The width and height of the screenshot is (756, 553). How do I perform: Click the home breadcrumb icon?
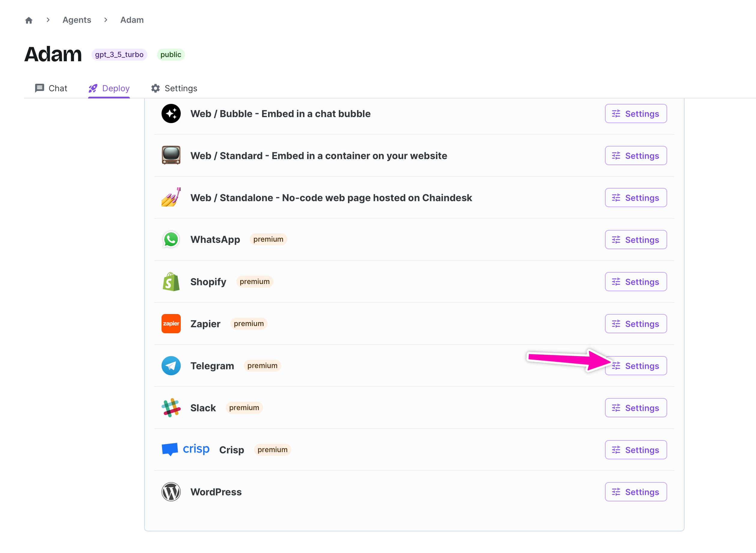[x=29, y=20]
